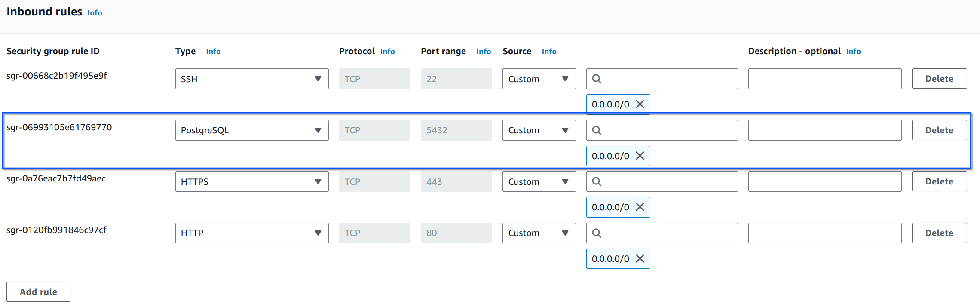Viewport: 980px width, 307px height.
Task: Click search icon in SSH source field
Action: [597, 79]
